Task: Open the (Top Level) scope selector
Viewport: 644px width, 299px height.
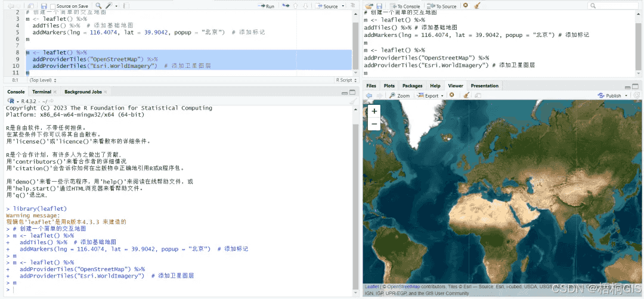Action: click(43, 80)
